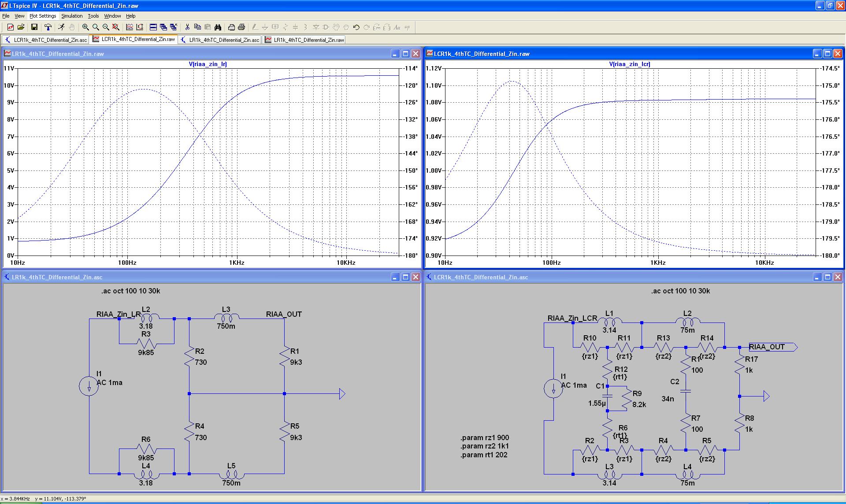Click the Halt simulation hand icon
The height and width of the screenshot is (504, 846).
coord(72,27)
